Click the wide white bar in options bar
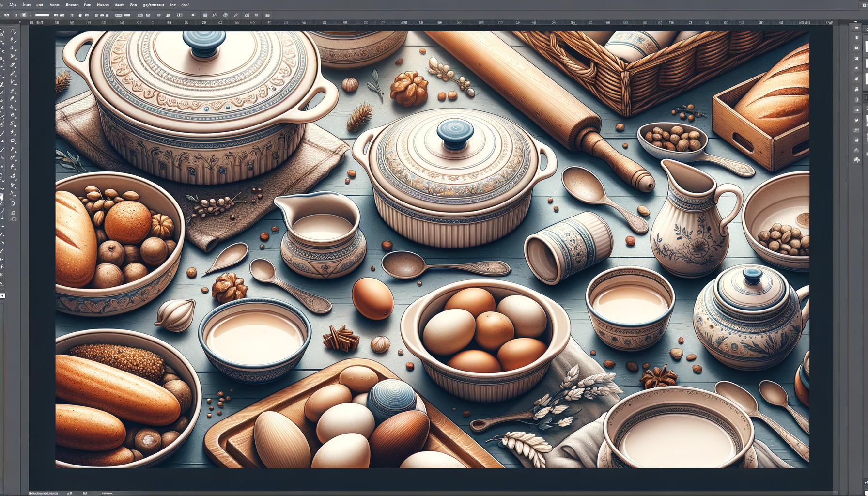The image size is (868, 496). pyautogui.click(x=42, y=15)
